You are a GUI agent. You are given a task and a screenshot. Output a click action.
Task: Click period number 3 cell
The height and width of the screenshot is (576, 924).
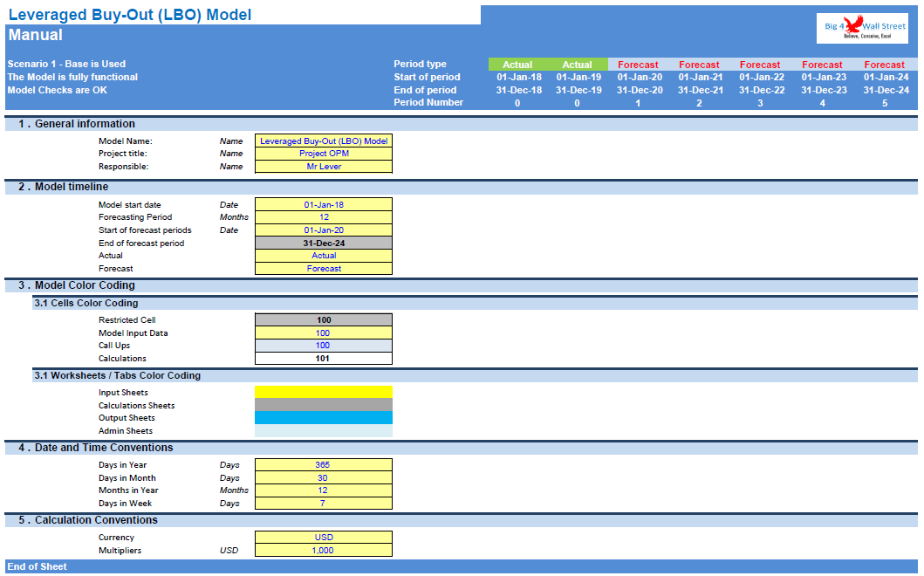click(760, 103)
